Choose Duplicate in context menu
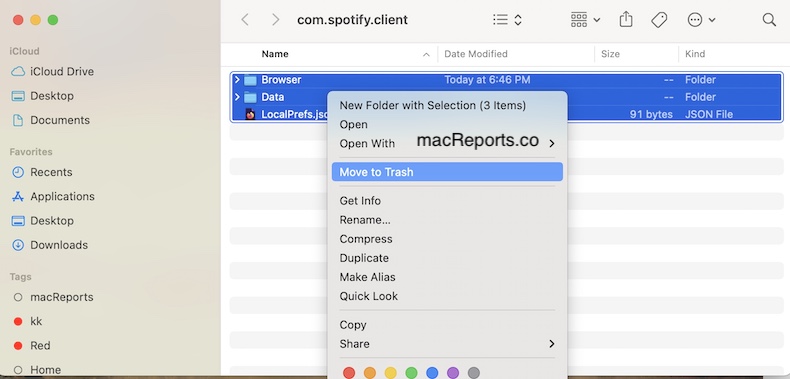 point(364,258)
